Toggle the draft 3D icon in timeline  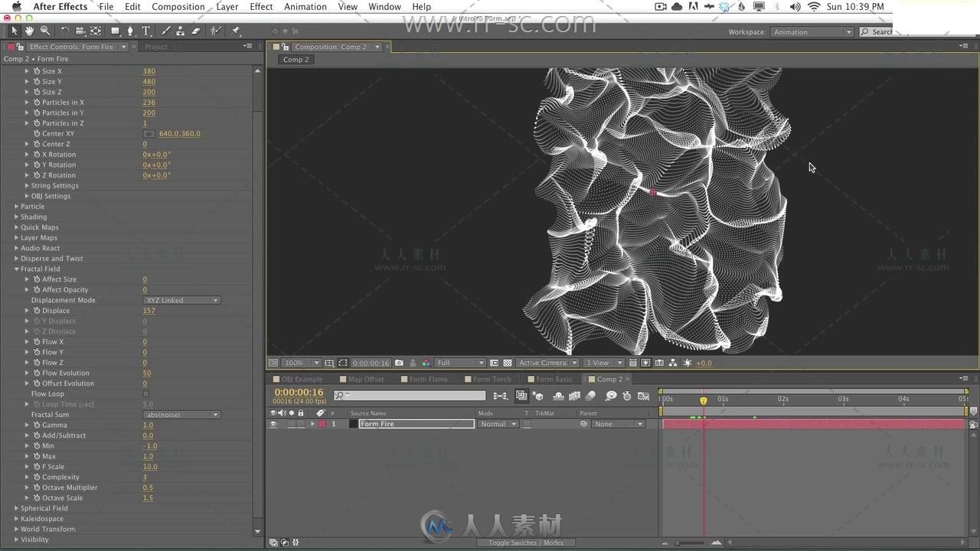538,396
